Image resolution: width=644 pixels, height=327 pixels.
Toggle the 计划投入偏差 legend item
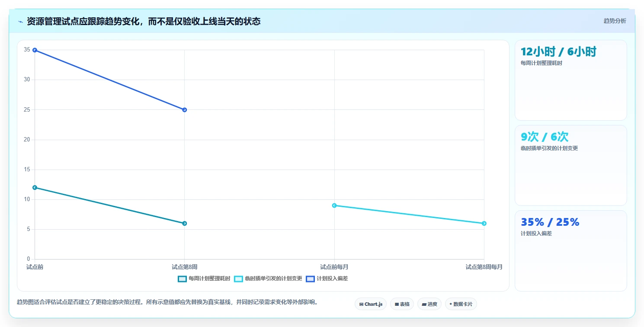[x=327, y=279]
